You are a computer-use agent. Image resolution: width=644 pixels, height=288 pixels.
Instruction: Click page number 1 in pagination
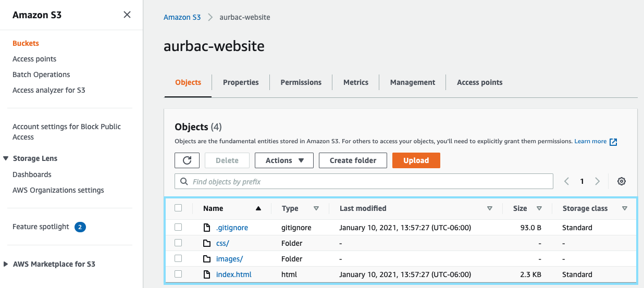click(x=582, y=181)
